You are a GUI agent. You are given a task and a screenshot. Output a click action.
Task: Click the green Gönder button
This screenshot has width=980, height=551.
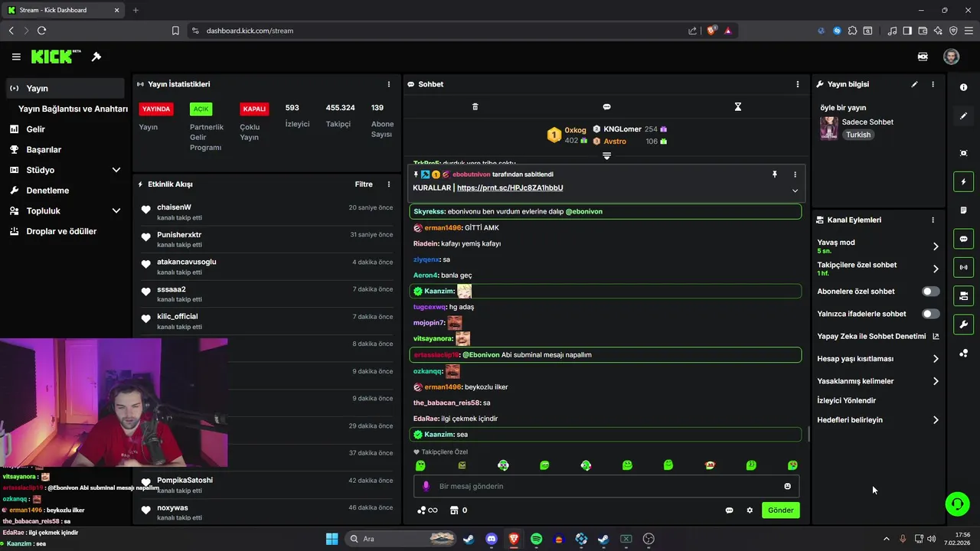[x=781, y=510]
